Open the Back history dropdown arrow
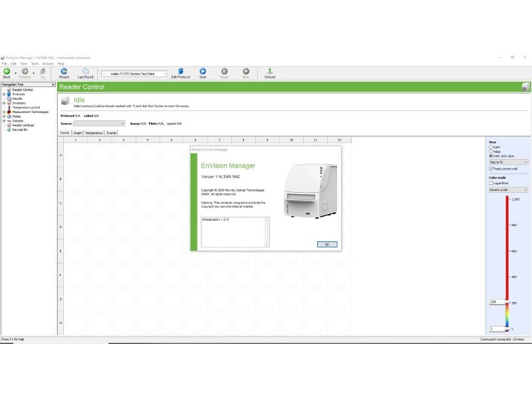Image resolution: width=532 pixels, height=399 pixels. click(15, 73)
